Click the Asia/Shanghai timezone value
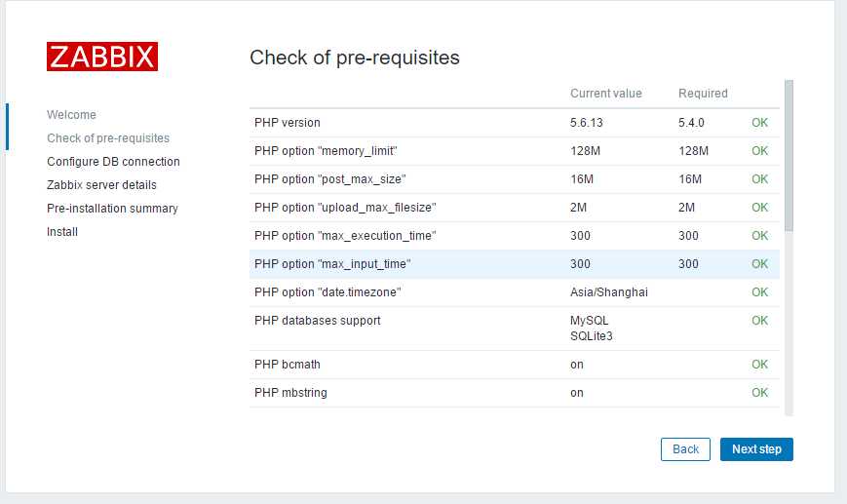Image resolution: width=847 pixels, height=504 pixels. click(609, 292)
